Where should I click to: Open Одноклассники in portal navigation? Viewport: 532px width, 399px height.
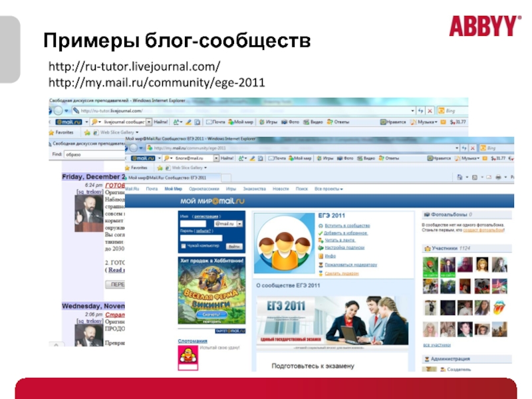pyautogui.click(x=204, y=189)
